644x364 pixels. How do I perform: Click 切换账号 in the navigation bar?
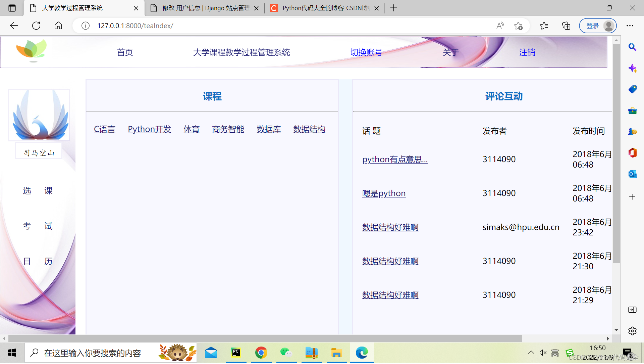click(x=366, y=52)
